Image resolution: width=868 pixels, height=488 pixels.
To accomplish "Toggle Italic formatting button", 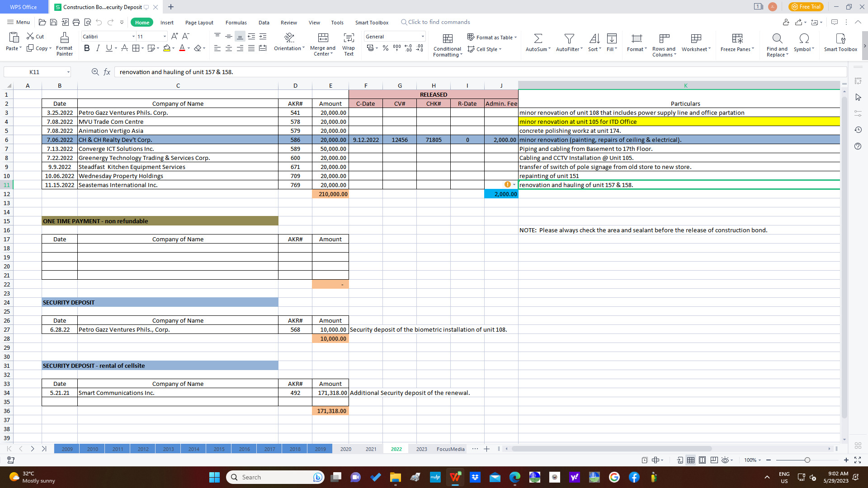I will 98,48.
